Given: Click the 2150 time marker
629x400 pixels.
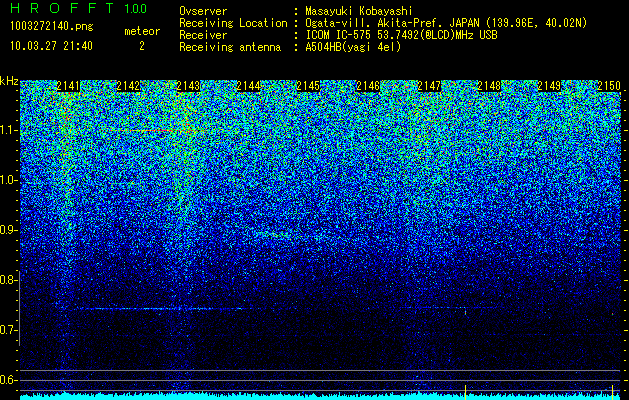Looking at the screenshot, I should 609,86.
